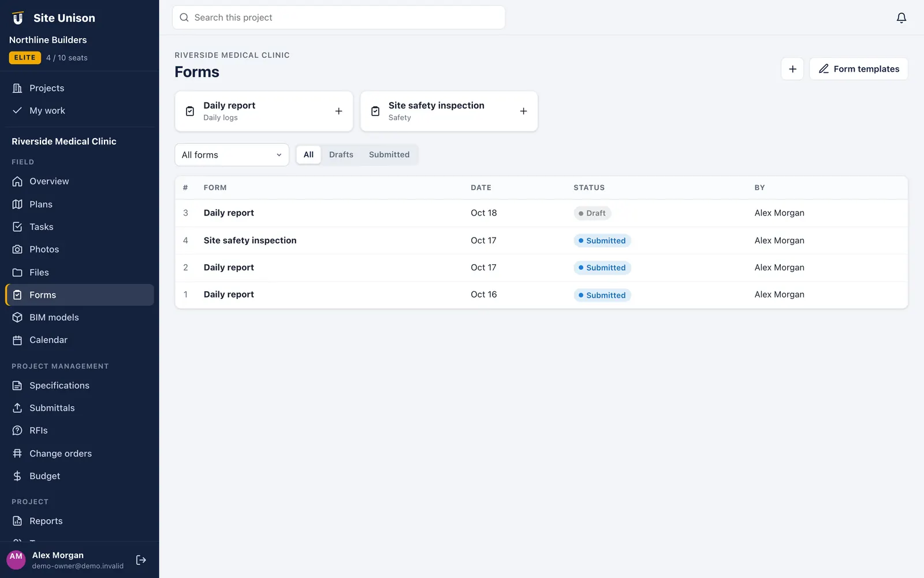Click the ELITE plan badge
924x578 pixels.
(25, 58)
